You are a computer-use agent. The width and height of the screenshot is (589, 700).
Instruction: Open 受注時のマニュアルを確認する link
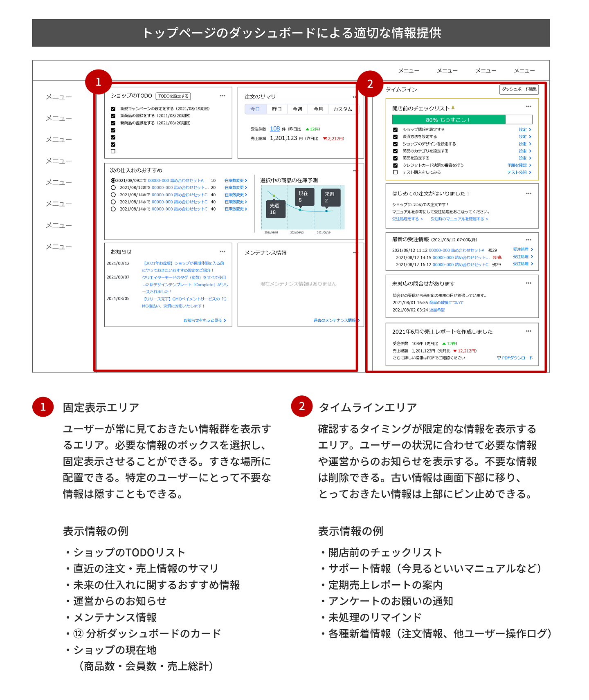click(x=459, y=219)
